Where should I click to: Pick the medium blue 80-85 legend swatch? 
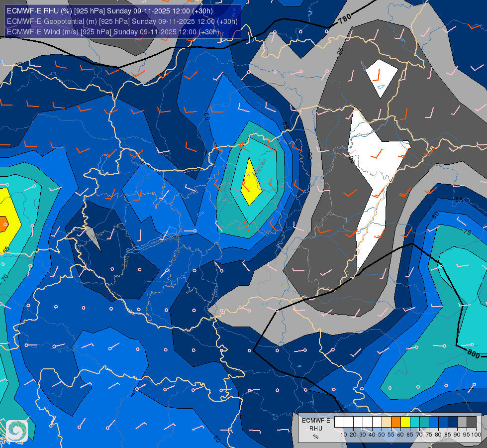click(443, 422)
